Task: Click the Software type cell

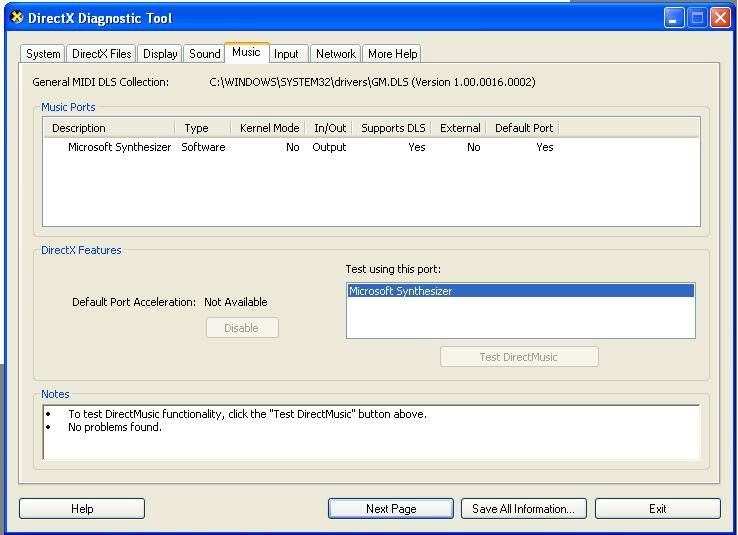Action: [203, 147]
